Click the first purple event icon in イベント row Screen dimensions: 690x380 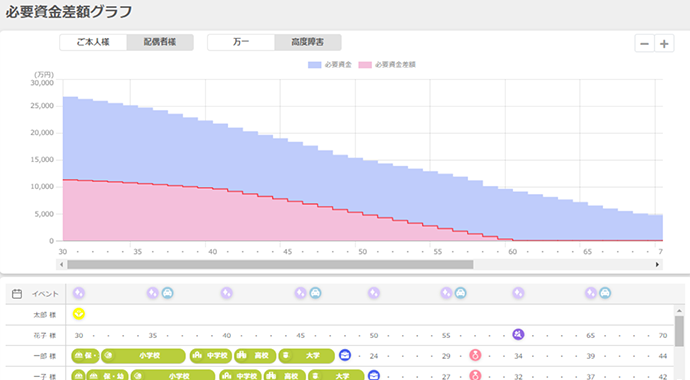[x=79, y=293]
